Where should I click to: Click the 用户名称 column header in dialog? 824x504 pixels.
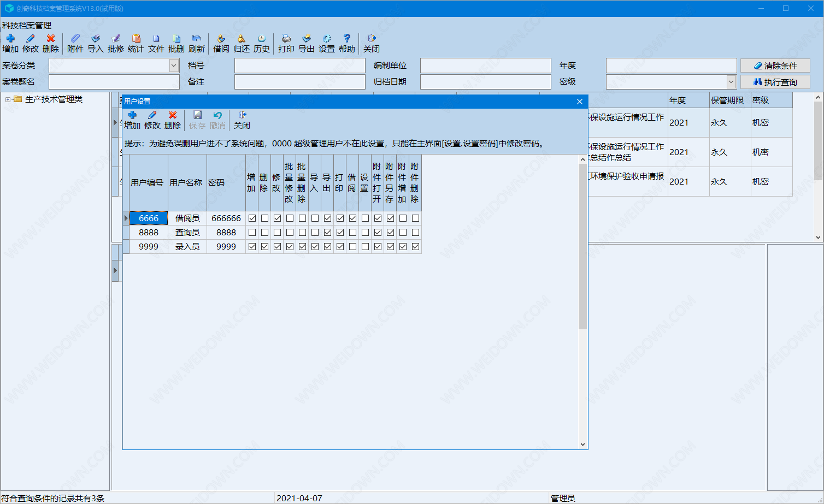coord(187,183)
